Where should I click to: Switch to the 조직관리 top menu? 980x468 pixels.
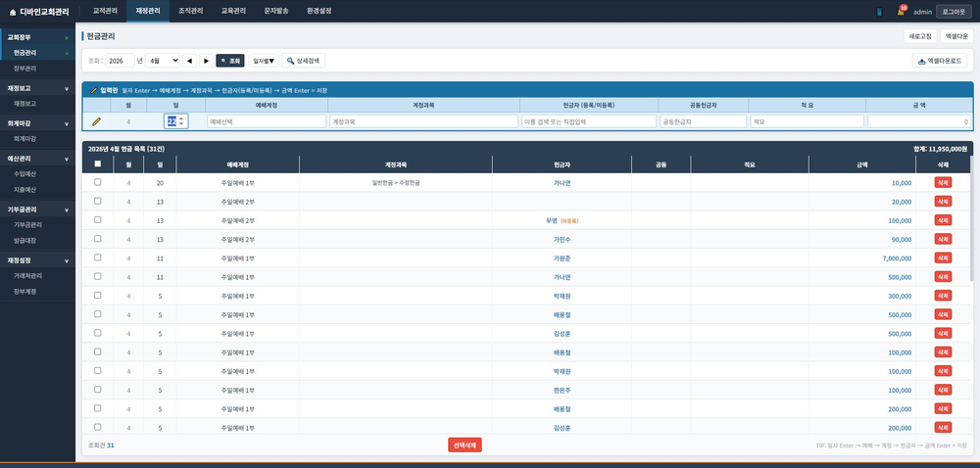191,11
